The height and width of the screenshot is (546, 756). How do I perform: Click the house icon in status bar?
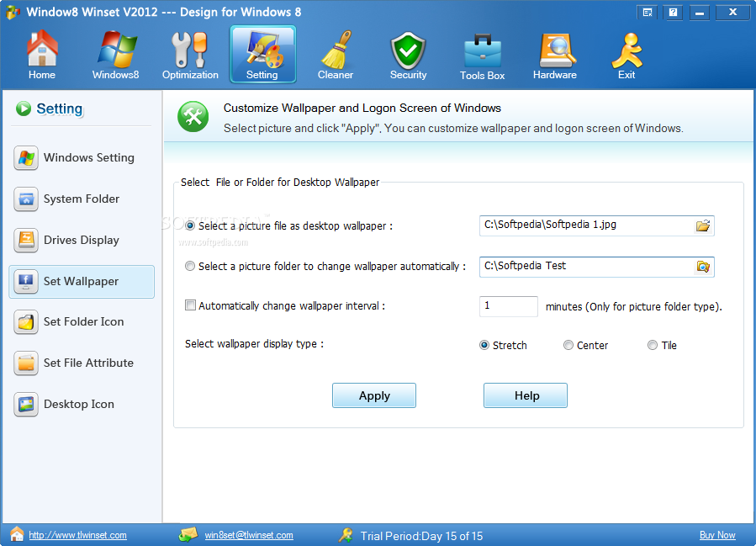click(x=17, y=534)
